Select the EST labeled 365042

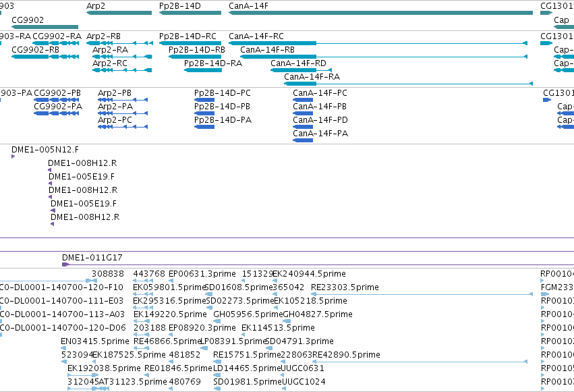[x=289, y=287]
